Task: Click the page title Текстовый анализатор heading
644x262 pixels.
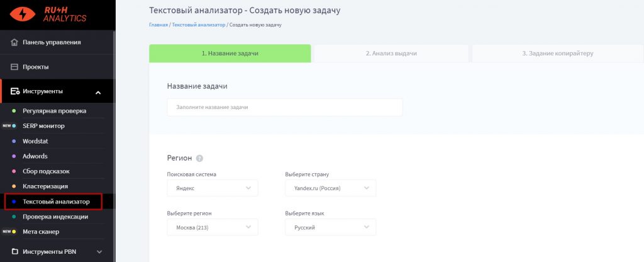Action: click(x=245, y=10)
